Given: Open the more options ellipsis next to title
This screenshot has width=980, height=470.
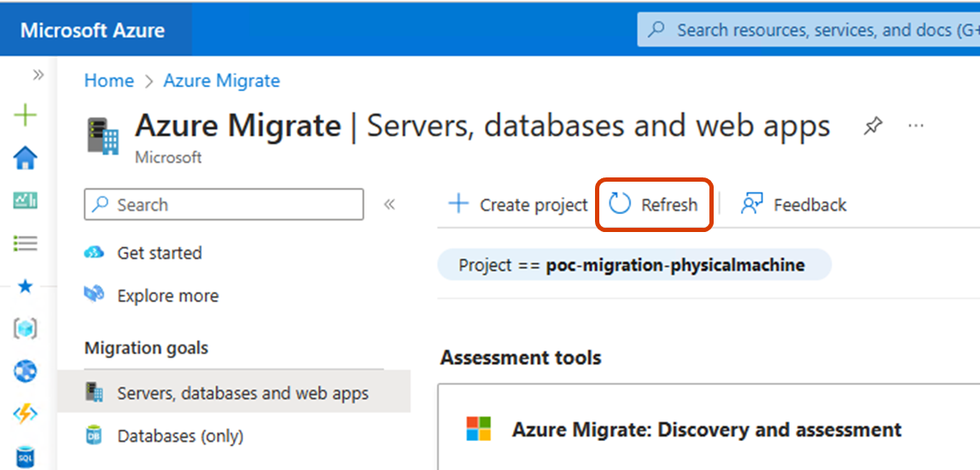Looking at the screenshot, I should click(x=916, y=126).
